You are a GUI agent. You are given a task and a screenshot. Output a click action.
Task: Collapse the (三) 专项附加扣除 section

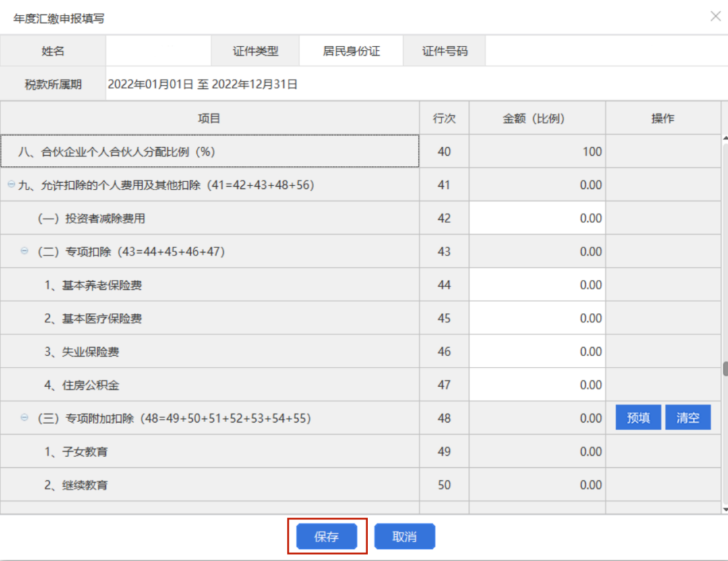point(25,418)
